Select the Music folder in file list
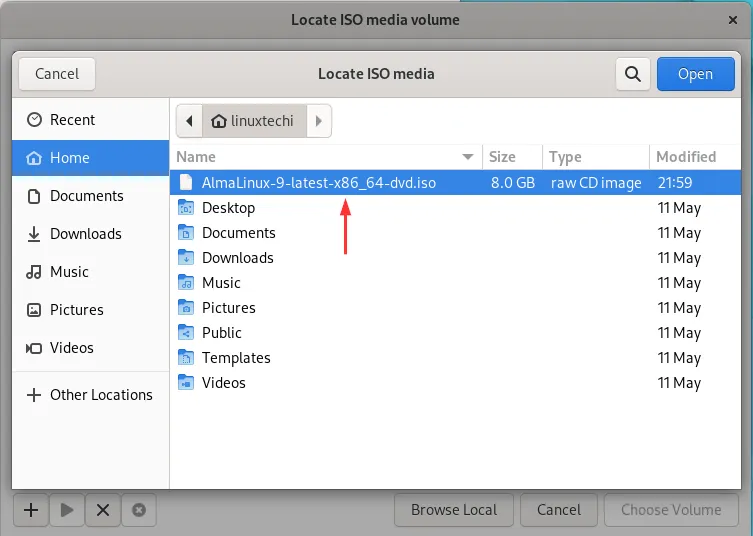This screenshot has width=753, height=536. [x=455, y=283]
